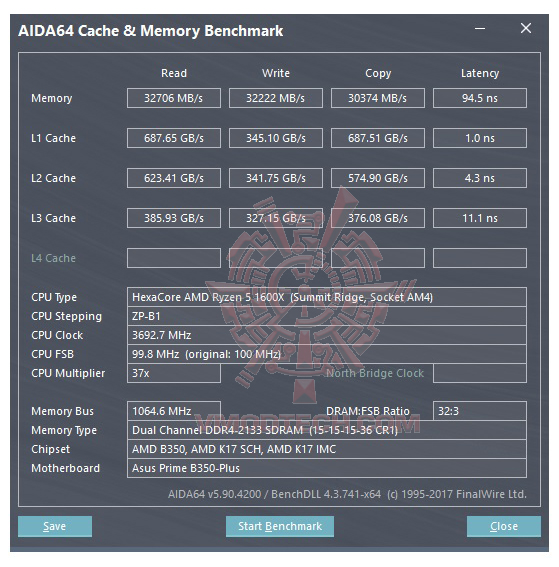Click the AIDA64 version footer text
Viewport: 559px width, 567px height.
point(347,494)
